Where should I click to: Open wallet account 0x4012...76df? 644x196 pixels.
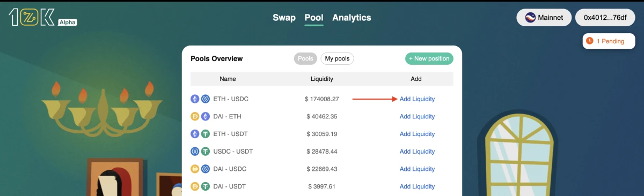tap(605, 18)
